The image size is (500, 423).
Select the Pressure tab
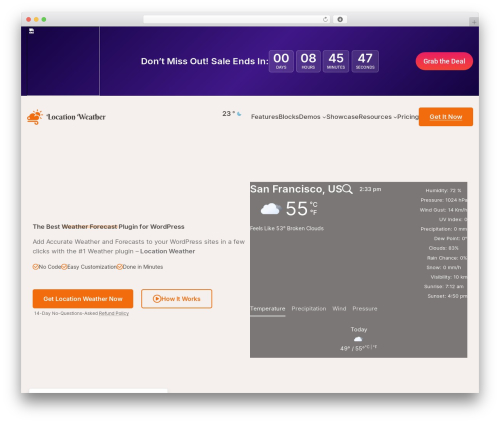(365, 309)
